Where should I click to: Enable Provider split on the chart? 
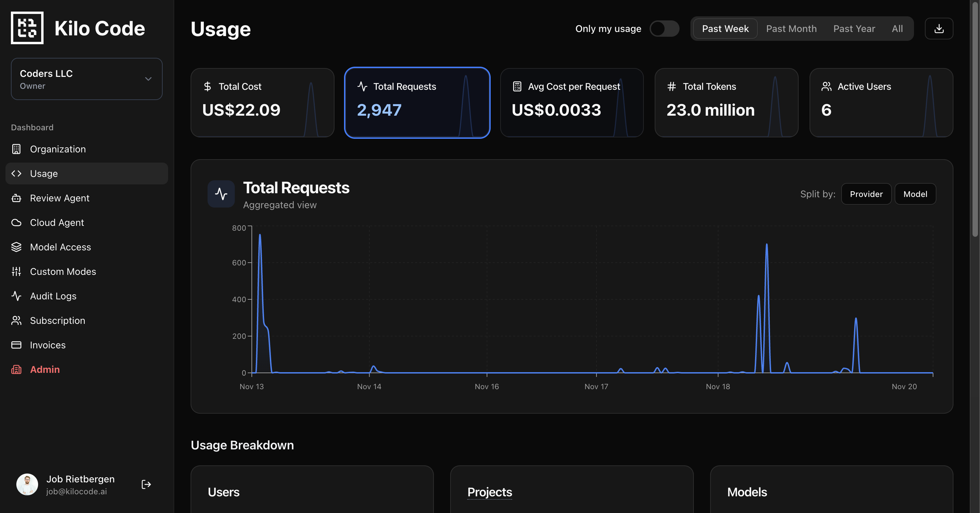866,194
